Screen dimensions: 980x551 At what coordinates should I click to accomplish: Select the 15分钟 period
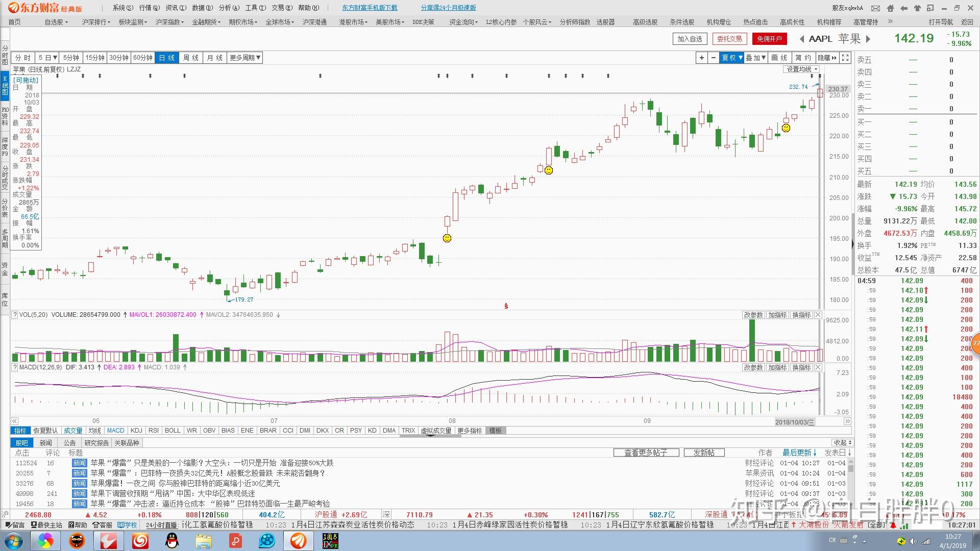click(95, 58)
